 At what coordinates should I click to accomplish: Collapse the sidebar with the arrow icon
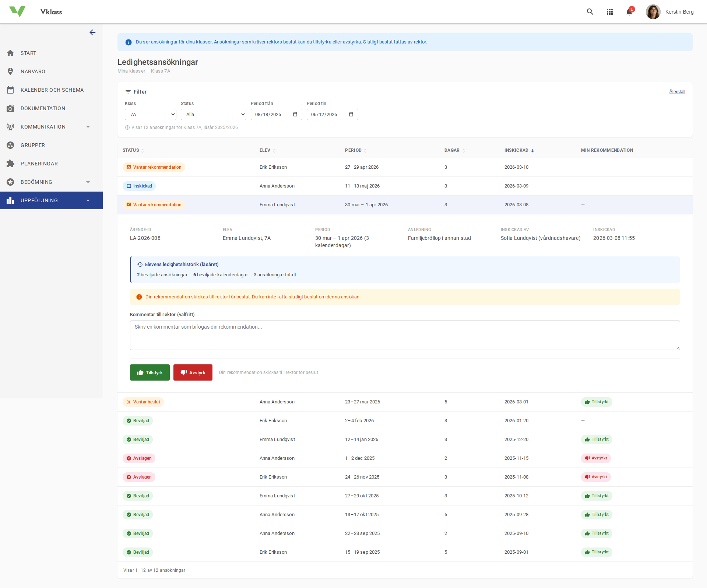pyautogui.click(x=92, y=32)
